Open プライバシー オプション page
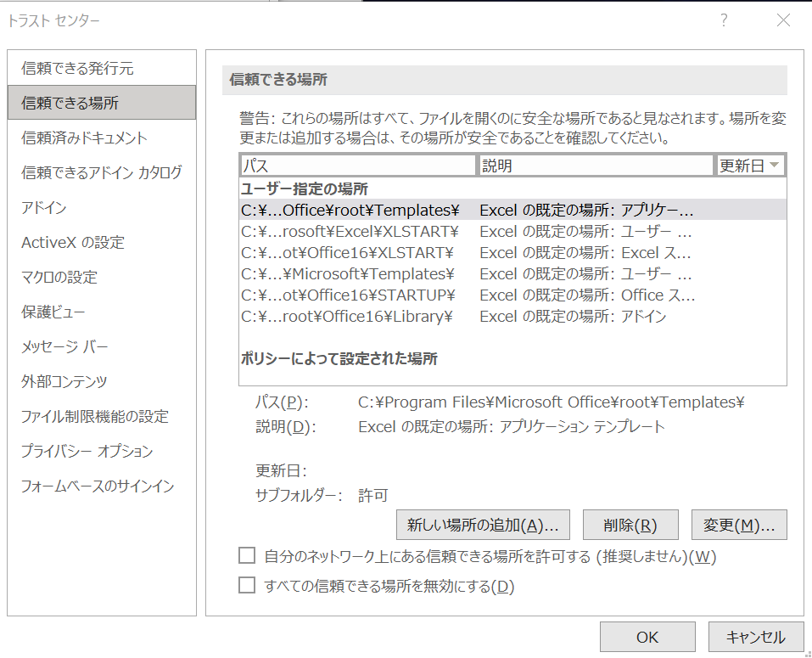This screenshot has height=658, width=812. point(102,451)
